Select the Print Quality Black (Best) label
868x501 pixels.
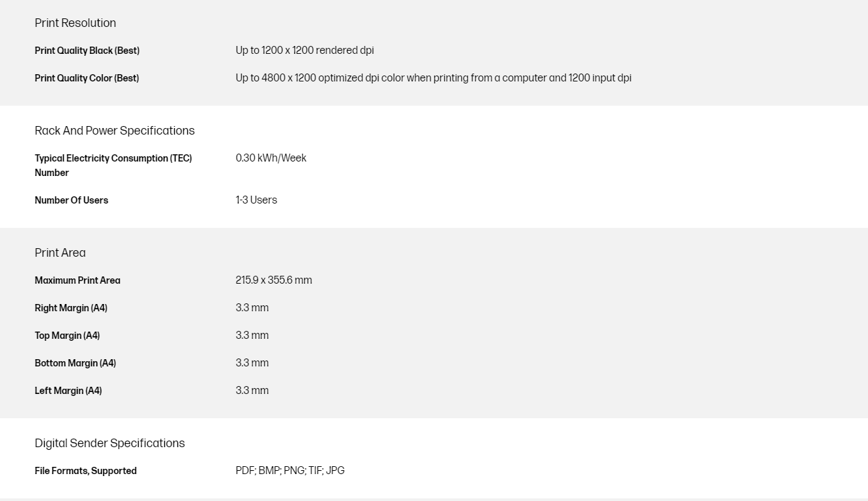pos(87,51)
